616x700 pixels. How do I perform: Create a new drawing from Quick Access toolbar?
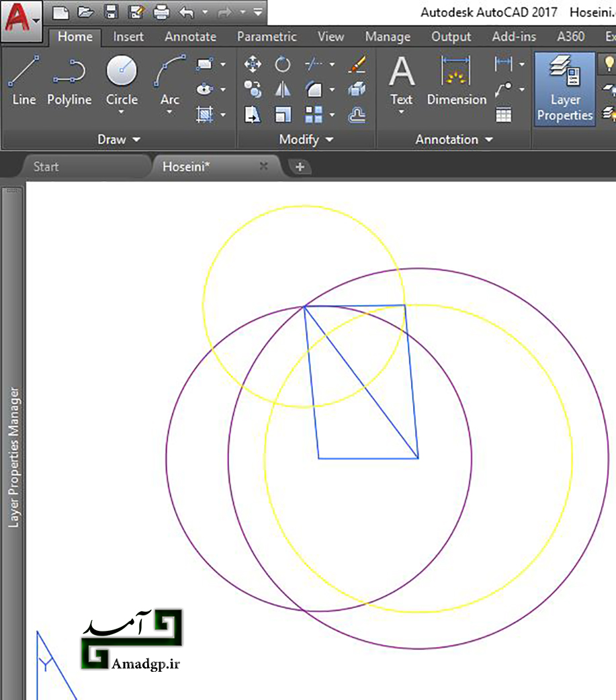(x=60, y=12)
